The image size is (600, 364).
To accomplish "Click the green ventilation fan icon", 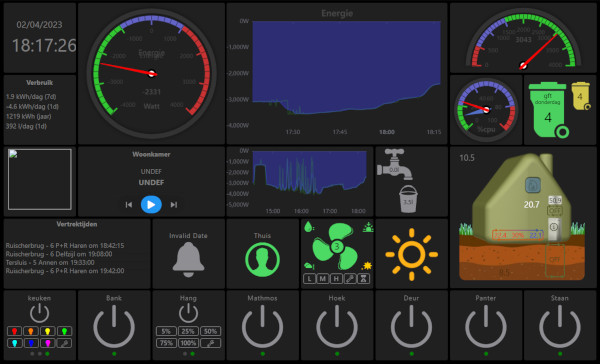I will pos(336,247).
